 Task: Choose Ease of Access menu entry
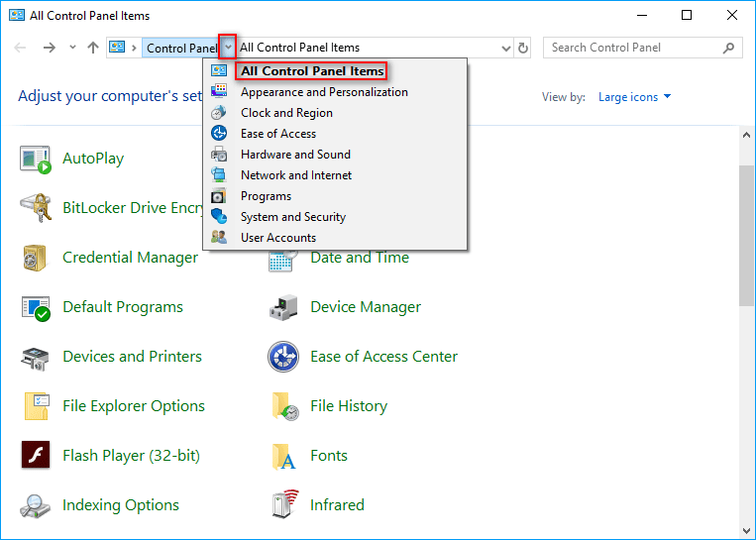click(x=278, y=134)
